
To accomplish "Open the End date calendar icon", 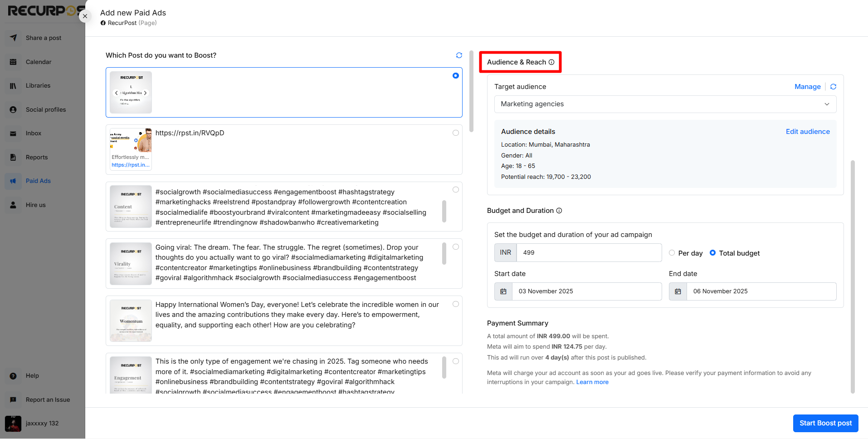I will pos(678,291).
